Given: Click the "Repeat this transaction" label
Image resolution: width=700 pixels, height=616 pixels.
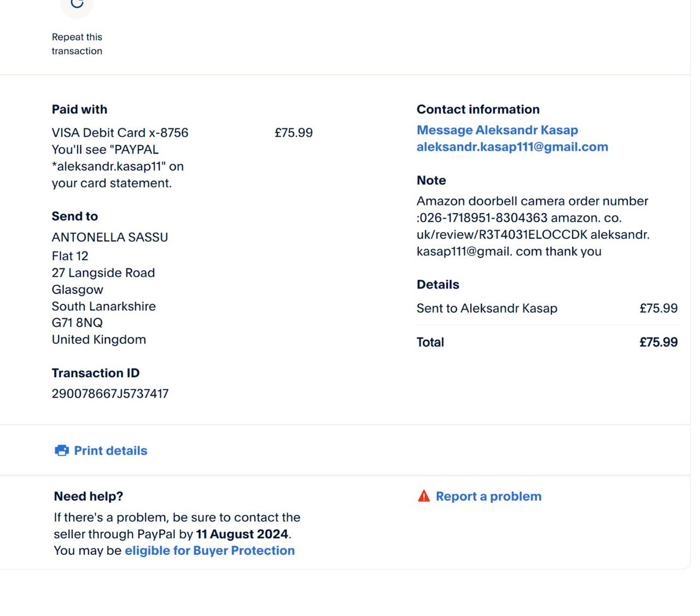Looking at the screenshot, I should 77,44.
